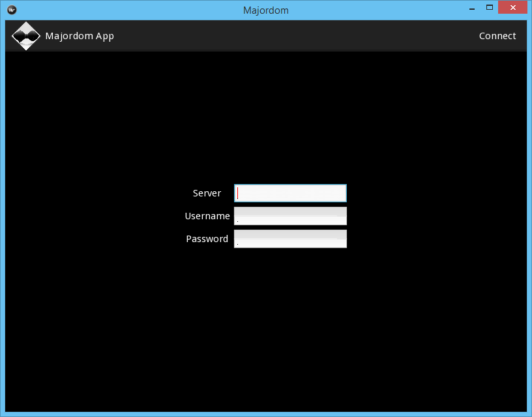The width and height of the screenshot is (532, 417).
Task: Open the system menu icon in title bar
Action: click(11, 9)
